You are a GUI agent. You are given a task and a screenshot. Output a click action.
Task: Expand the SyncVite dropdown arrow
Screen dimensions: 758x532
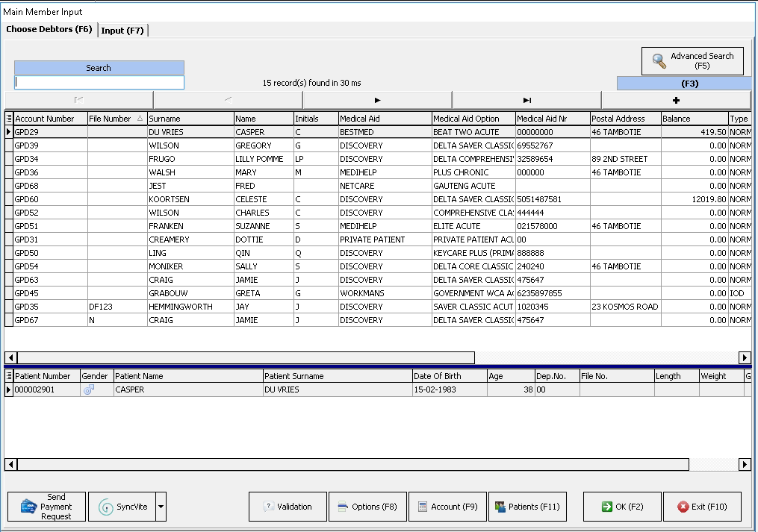pos(161,507)
